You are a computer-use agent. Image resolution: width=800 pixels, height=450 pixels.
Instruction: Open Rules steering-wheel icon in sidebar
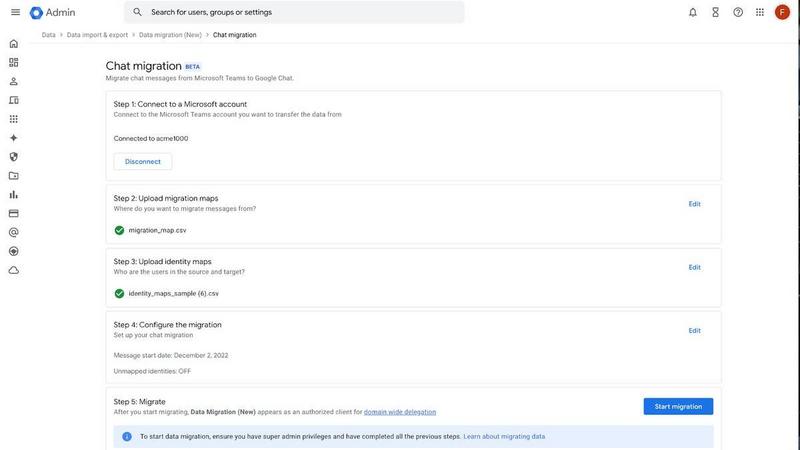click(14, 251)
